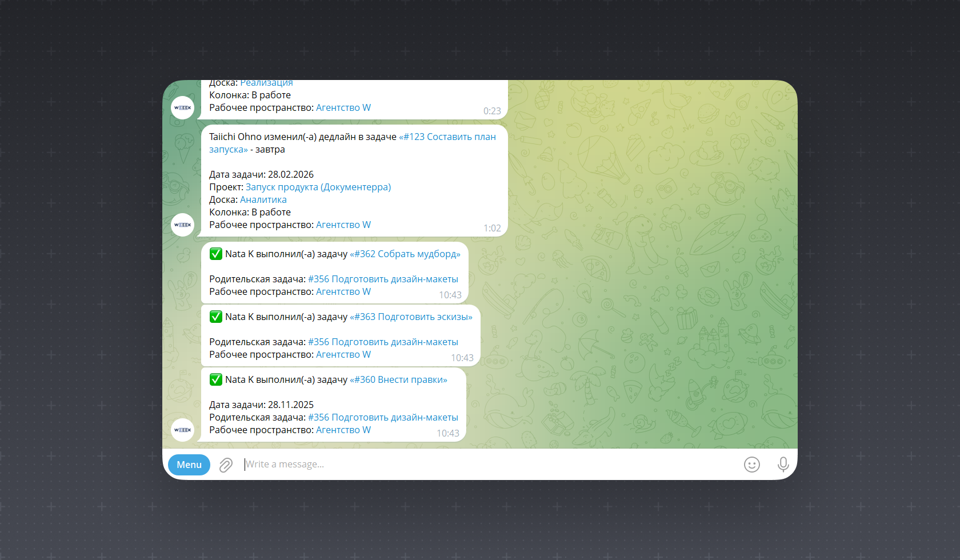Click green checkmark emoji in #363 message
The width and height of the screenshot is (960, 560).
216,317
